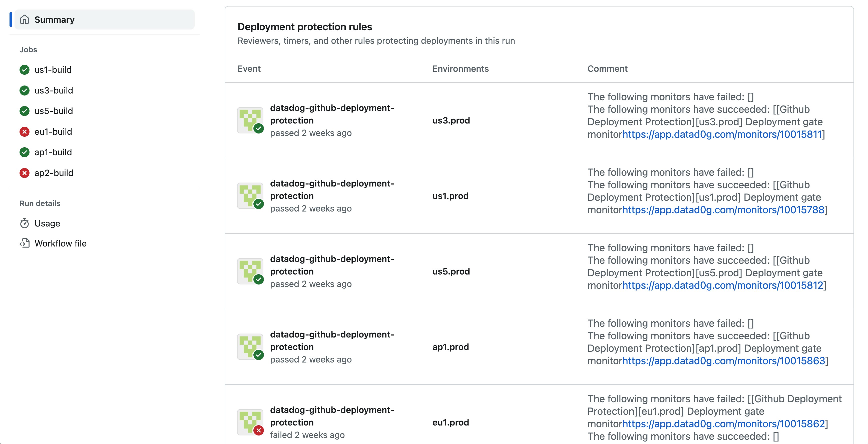
Task: Click the Datadog app avatar for ap1.prod
Action: (x=250, y=347)
